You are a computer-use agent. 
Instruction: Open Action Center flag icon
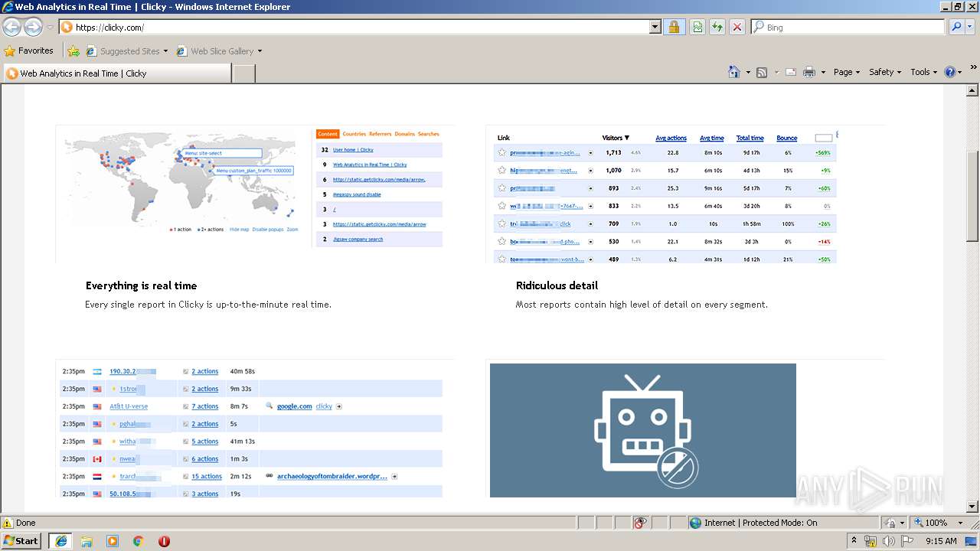(x=906, y=541)
